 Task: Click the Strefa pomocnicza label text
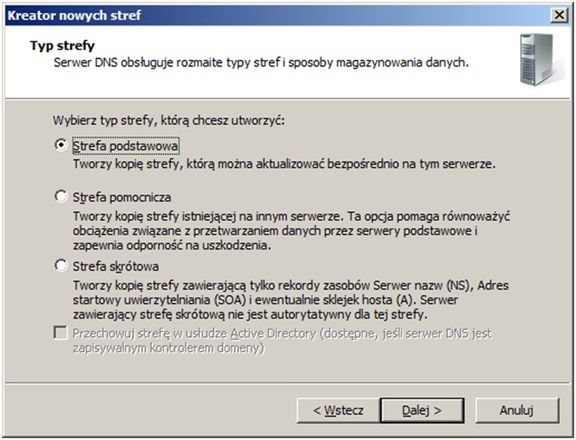[122, 197]
